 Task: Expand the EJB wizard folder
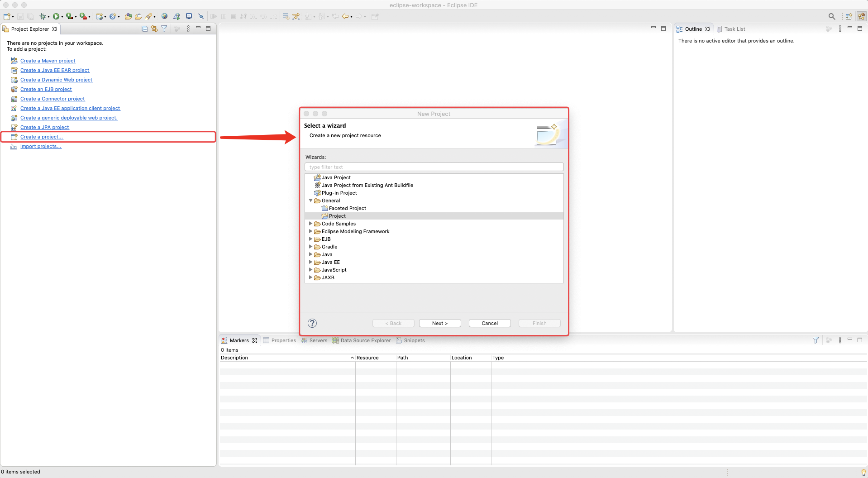(311, 239)
